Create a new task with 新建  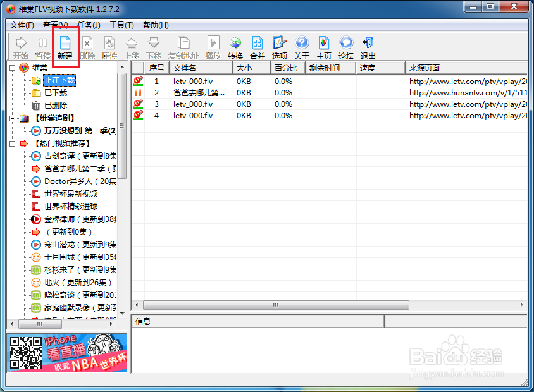click(x=65, y=47)
